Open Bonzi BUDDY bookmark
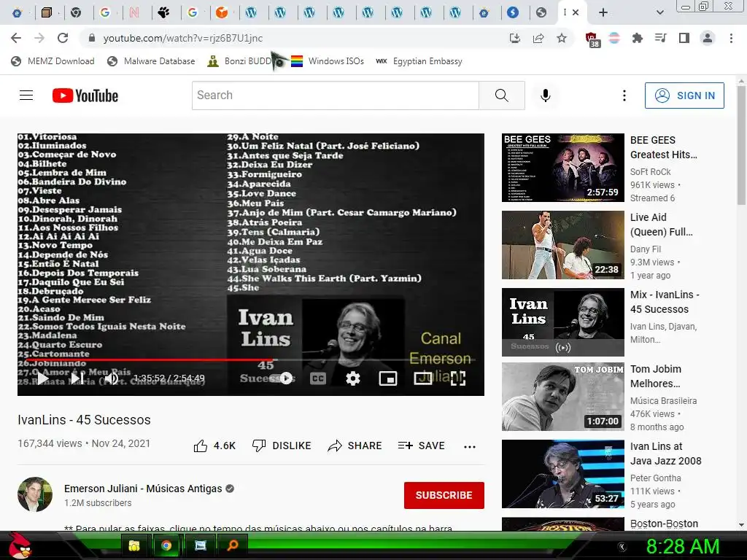The height and width of the screenshot is (560, 747). click(241, 61)
